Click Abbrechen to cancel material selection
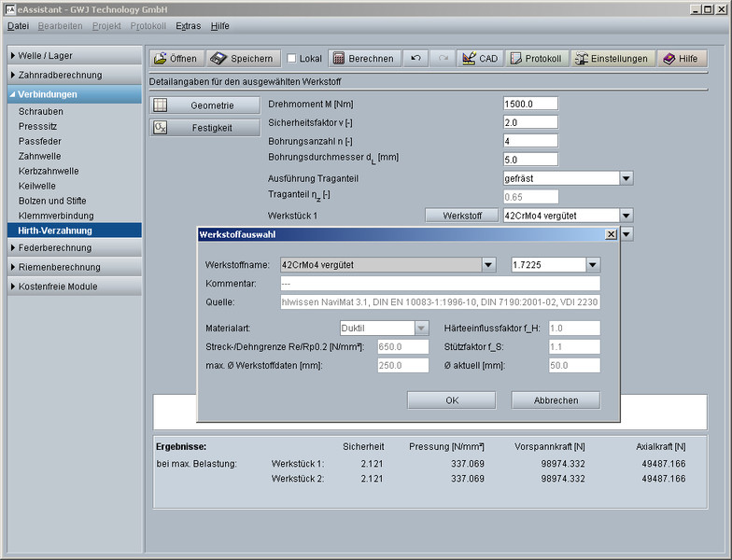The height and width of the screenshot is (560, 732). [556, 400]
